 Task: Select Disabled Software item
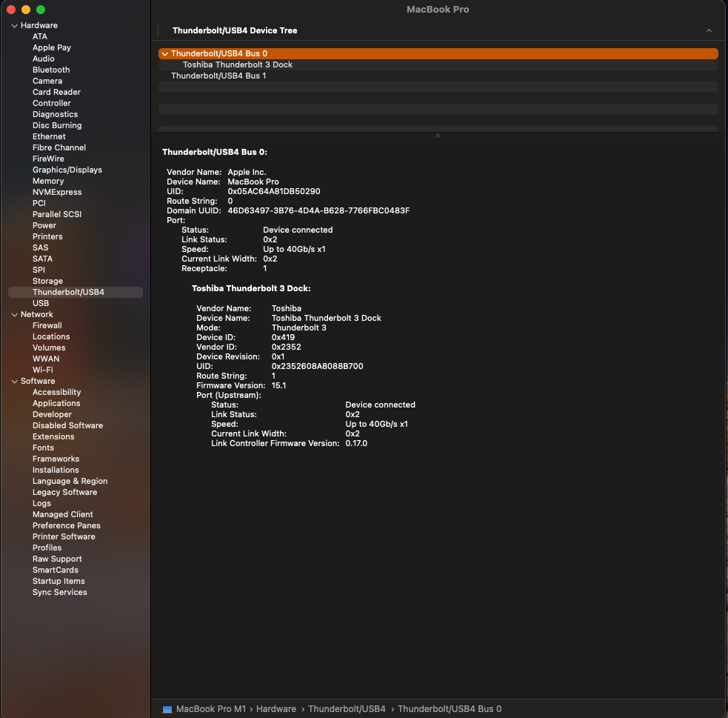point(68,426)
